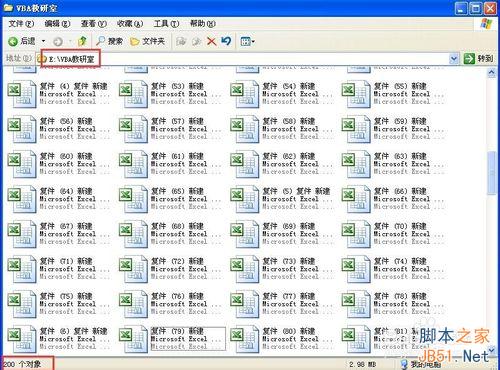
Task: Click file name text 复件 (78) 新建
Action: tap(400, 296)
